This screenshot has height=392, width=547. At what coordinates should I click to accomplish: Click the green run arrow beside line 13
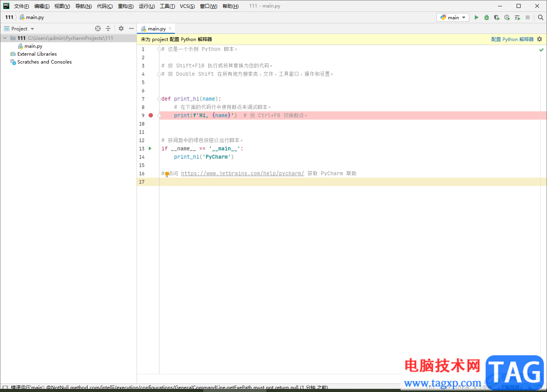coord(150,148)
